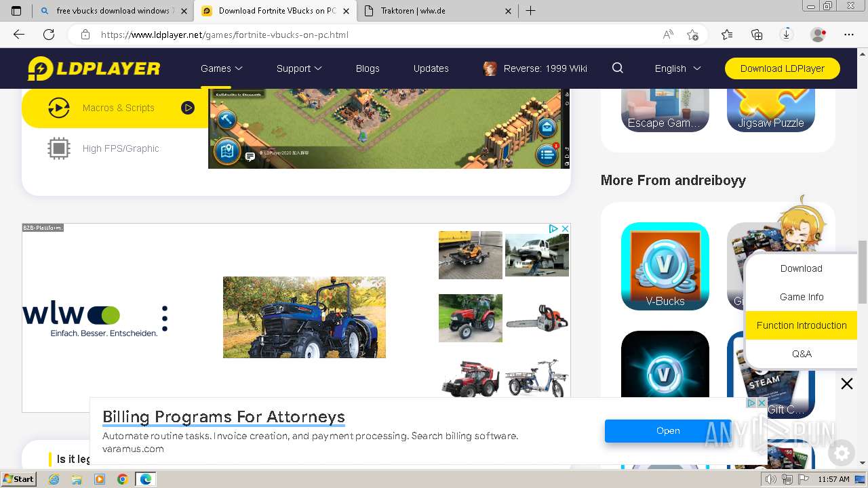The width and height of the screenshot is (868, 488).
Task: Open the Windows Start menu
Action: [x=18, y=479]
